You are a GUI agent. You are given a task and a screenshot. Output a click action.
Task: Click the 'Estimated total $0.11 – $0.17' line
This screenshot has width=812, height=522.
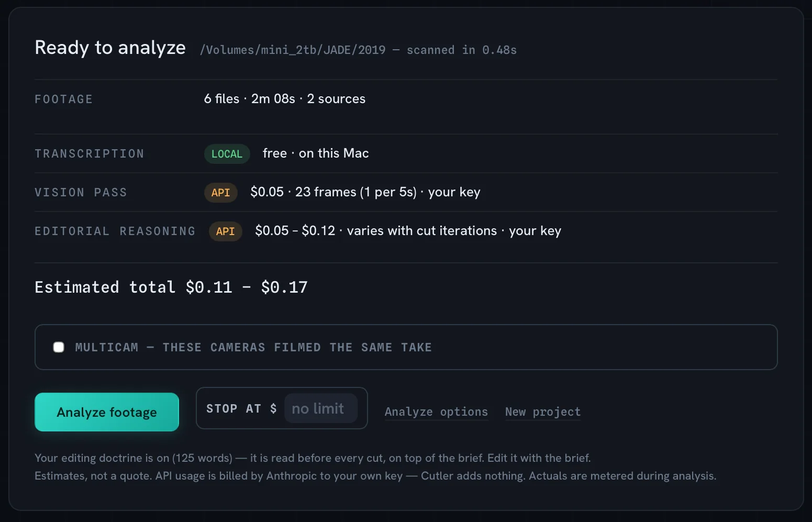click(171, 287)
